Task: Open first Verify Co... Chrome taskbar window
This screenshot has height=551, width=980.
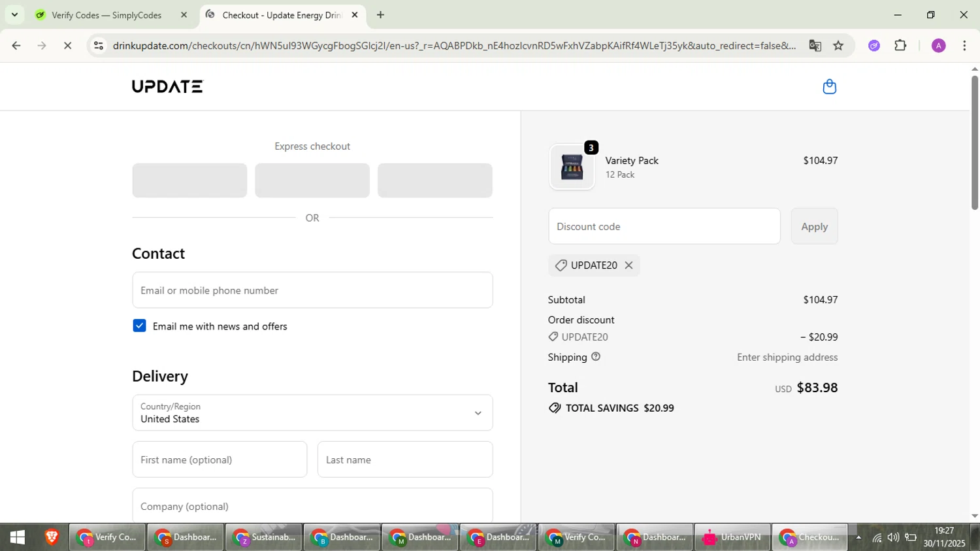Action: 107,537
